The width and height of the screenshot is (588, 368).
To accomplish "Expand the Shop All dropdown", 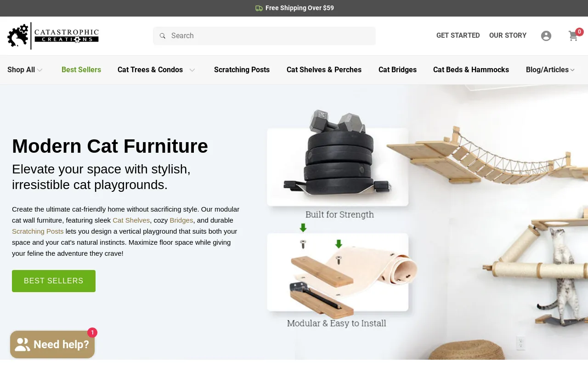I will 25,70.
